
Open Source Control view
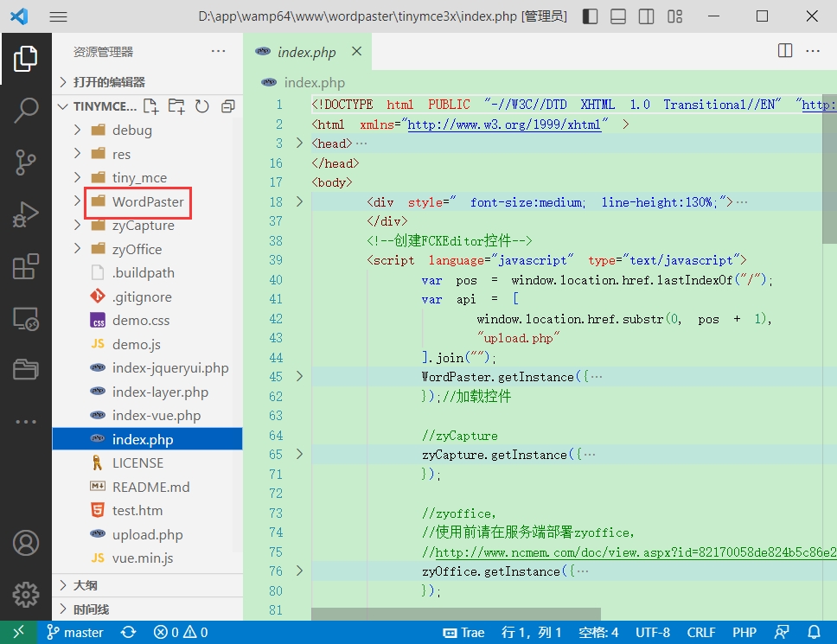[26, 162]
